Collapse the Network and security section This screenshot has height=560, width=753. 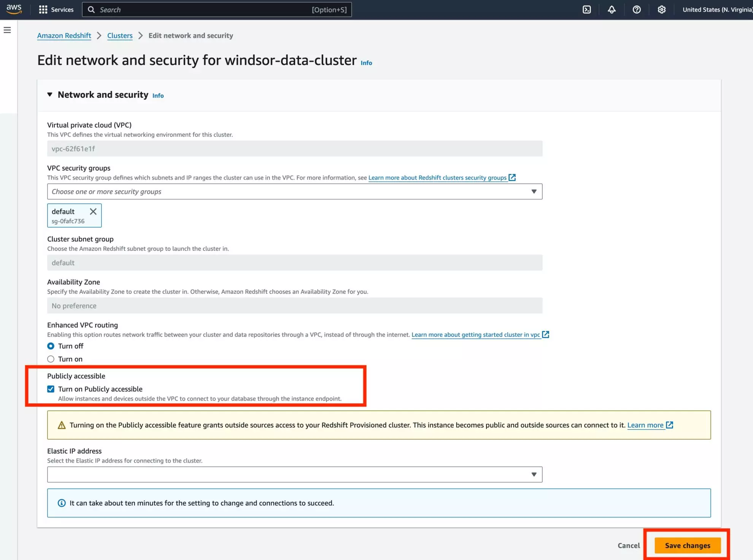[x=50, y=94]
